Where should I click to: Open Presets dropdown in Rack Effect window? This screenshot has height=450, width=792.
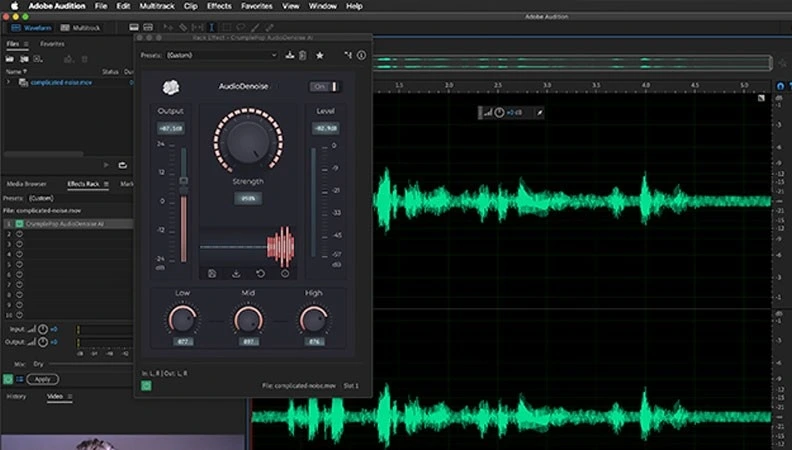pos(222,55)
